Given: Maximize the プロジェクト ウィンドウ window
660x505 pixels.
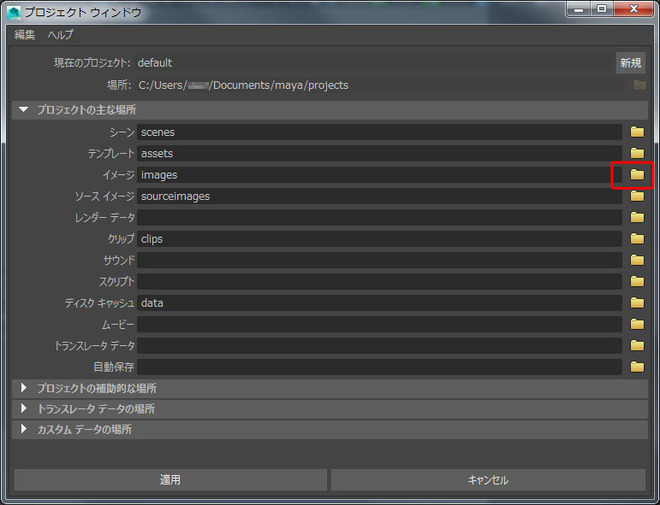Looking at the screenshot, I should point(602,9).
